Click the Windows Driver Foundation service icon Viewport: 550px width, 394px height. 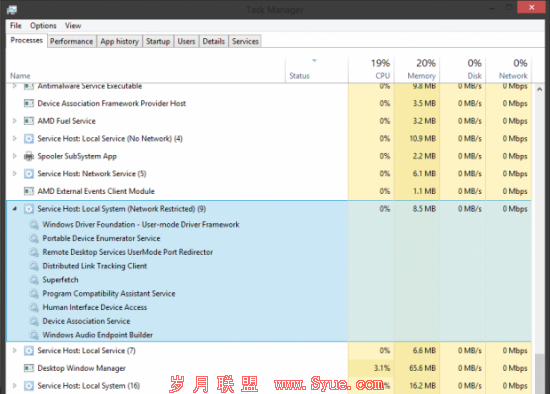(x=34, y=225)
